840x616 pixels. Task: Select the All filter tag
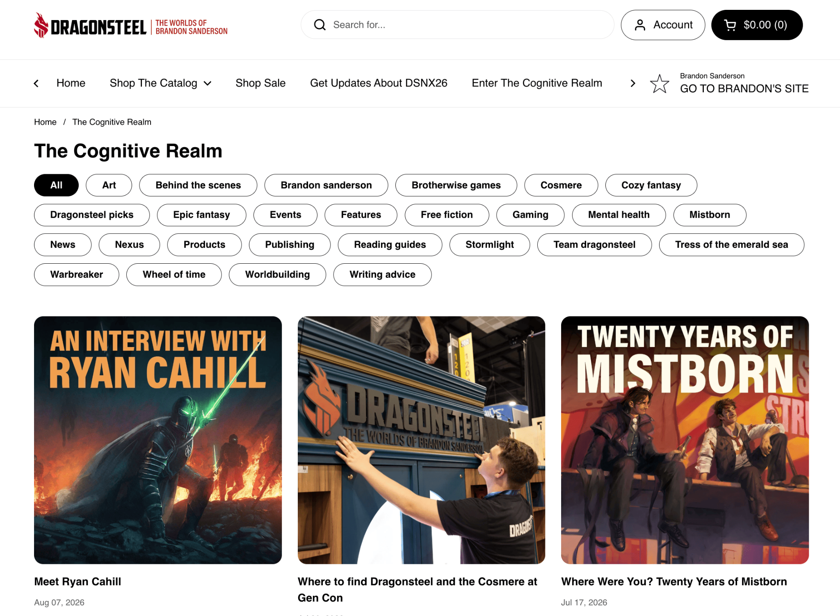coord(56,185)
